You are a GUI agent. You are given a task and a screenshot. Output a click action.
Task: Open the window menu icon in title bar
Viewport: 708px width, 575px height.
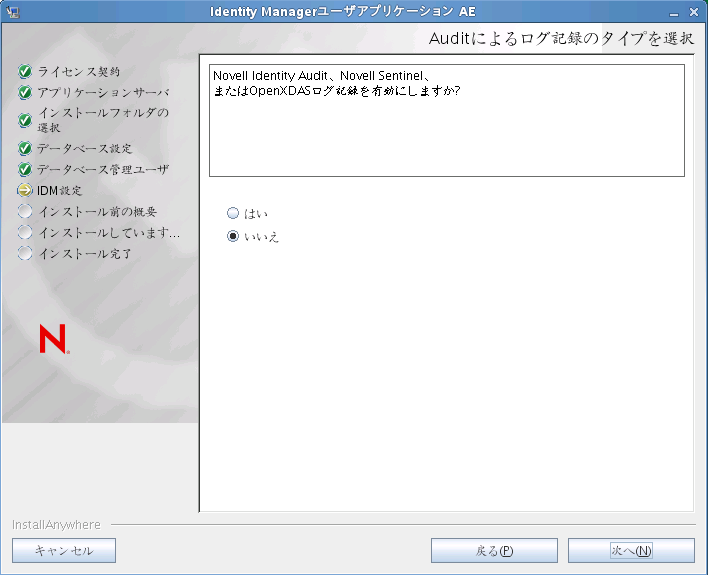(x=13, y=12)
